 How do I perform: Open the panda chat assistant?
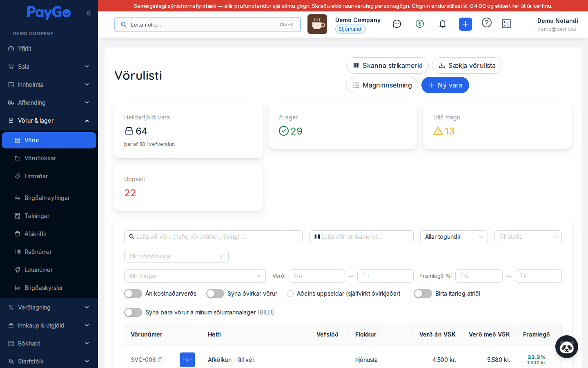coord(567,347)
